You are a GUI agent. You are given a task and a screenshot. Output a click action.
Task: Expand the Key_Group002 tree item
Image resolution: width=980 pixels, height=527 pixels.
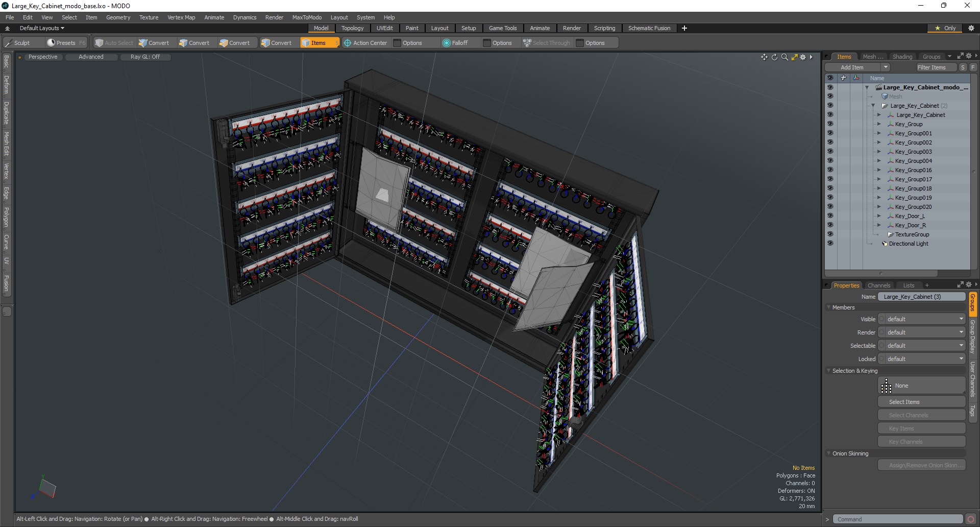(879, 142)
